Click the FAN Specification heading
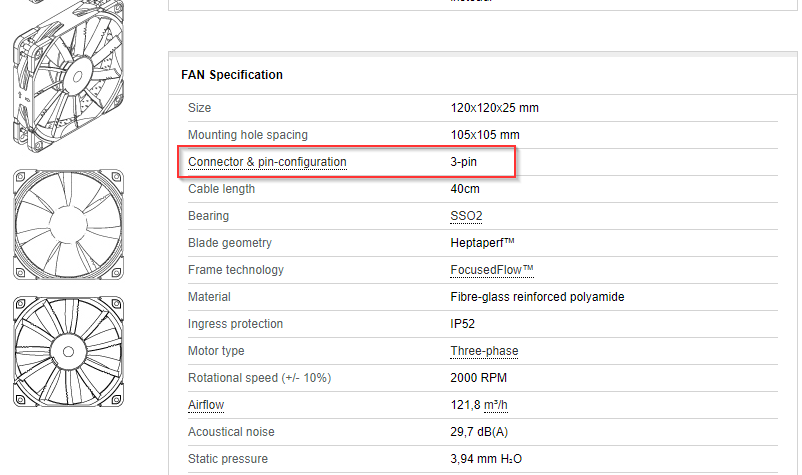Screen dimensions: 802x475 [232, 75]
